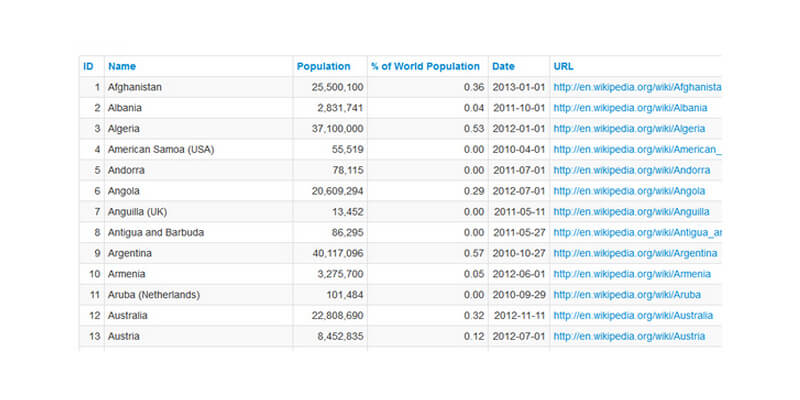This screenshot has width=800, height=400.
Task: Sort table by ID column header
Action: tap(88, 66)
